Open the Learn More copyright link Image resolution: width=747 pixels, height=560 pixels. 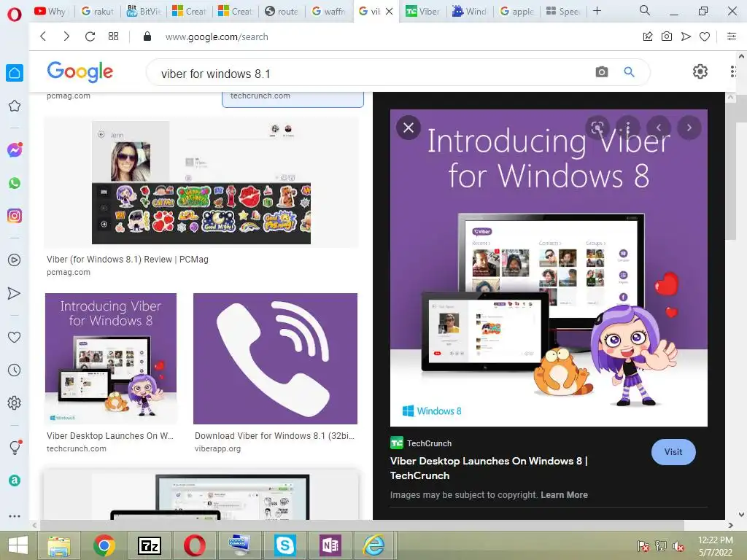[x=564, y=495]
